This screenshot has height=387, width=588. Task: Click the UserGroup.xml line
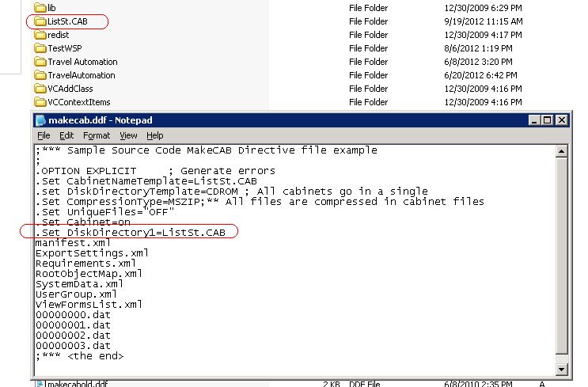pos(76,294)
